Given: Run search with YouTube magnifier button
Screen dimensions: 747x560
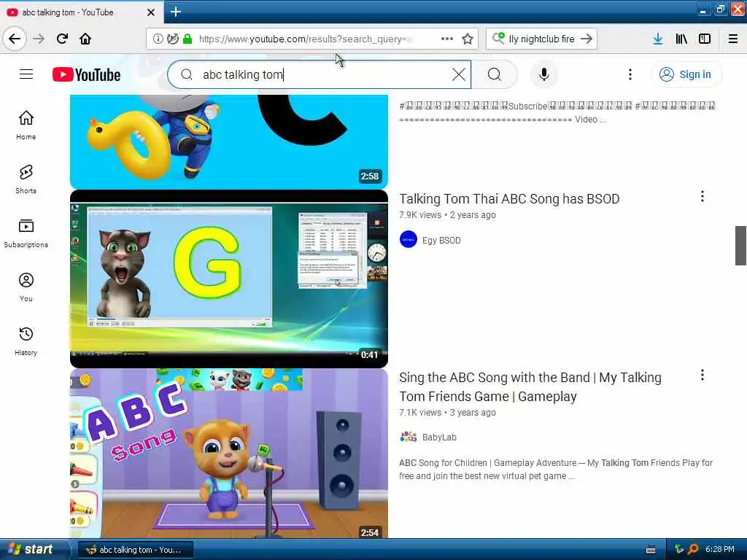Looking at the screenshot, I should tap(495, 74).
